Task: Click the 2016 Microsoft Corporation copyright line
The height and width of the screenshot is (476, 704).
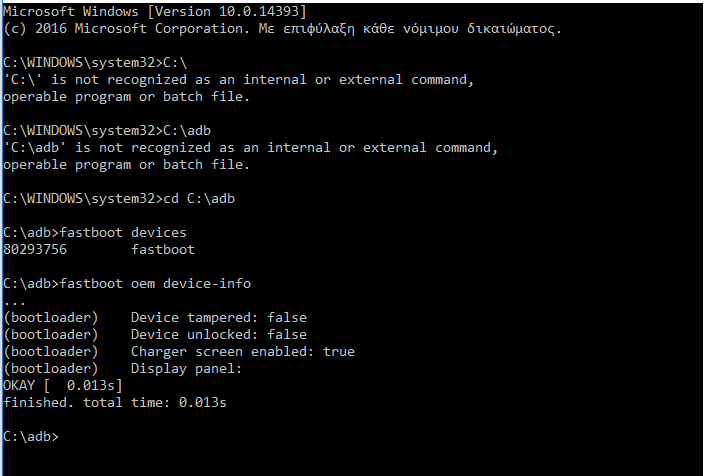Action: pyautogui.click(x=282, y=28)
